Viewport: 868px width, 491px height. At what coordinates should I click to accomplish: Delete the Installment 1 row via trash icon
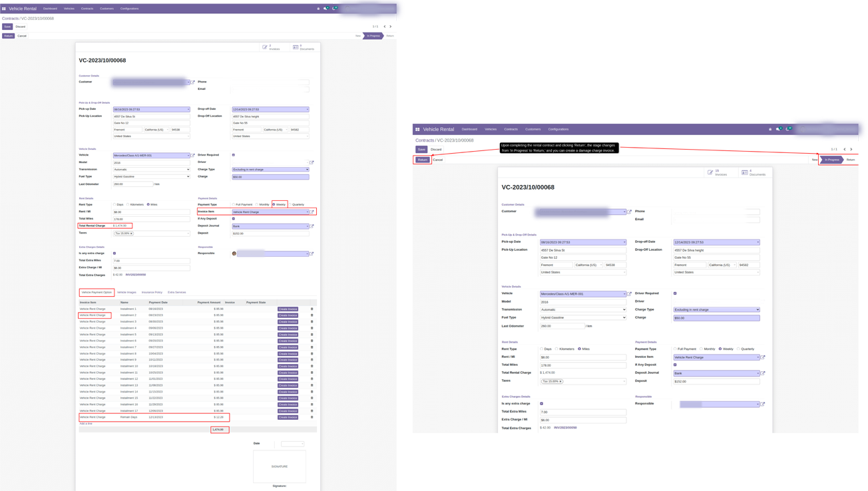[312, 309]
